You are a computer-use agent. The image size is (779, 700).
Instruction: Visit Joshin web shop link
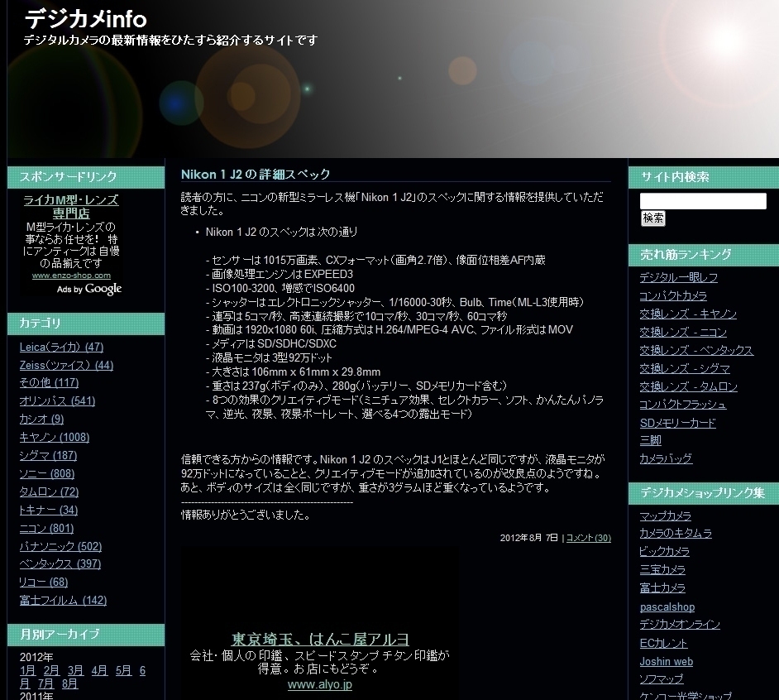click(x=667, y=662)
